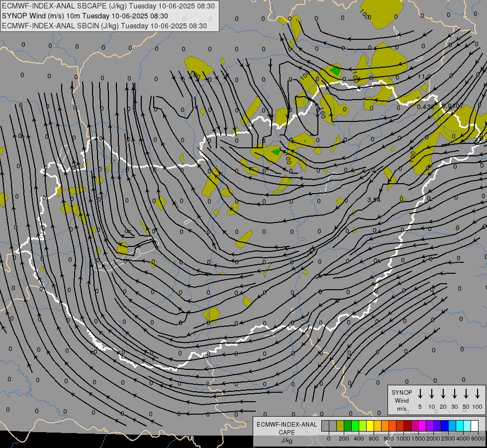
Task: Click the ECMWF-INDEX-ANAL SBCAPE title line
Action: 108,6
